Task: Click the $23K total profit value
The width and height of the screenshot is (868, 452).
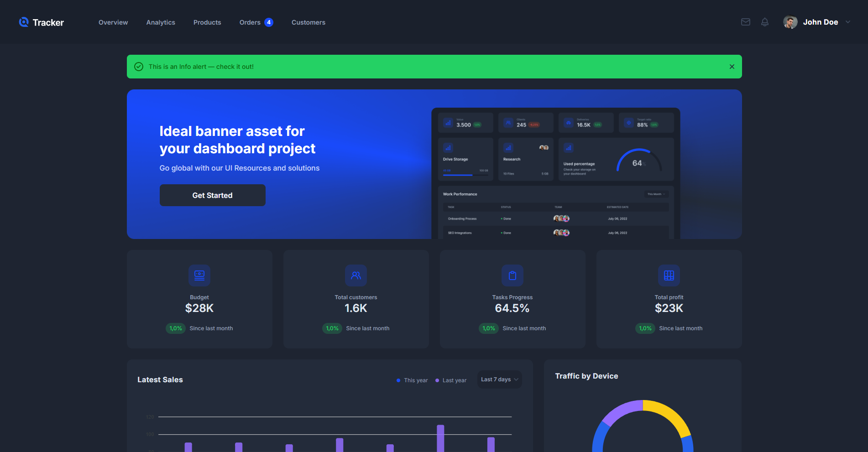Action: pyautogui.click(x=669, y=308)
